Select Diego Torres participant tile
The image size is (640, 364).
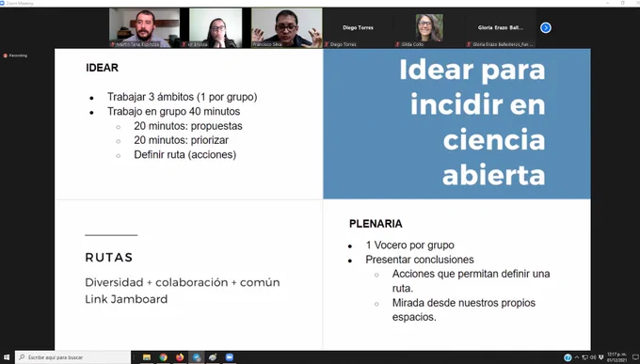(x=358, y=28)
